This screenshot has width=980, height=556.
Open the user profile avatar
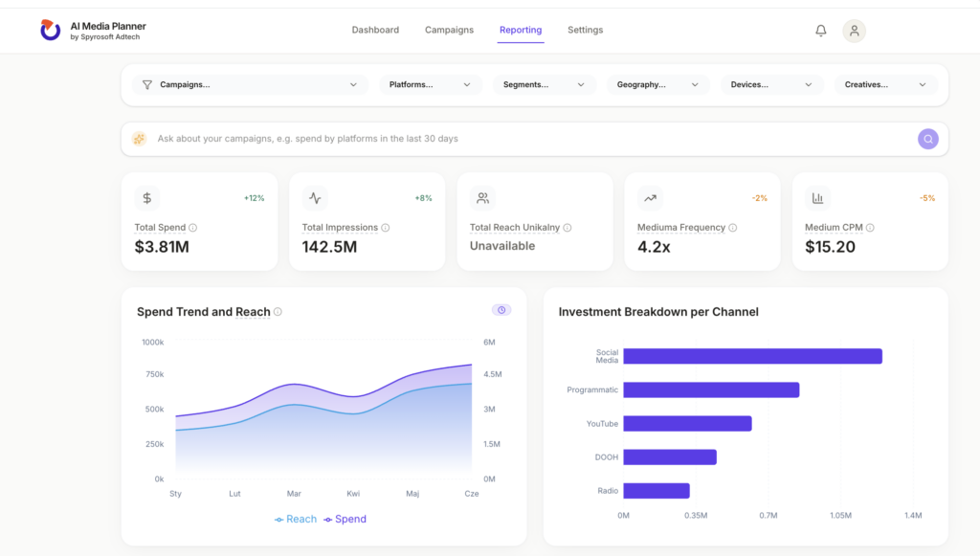click(x=854, y=31)
